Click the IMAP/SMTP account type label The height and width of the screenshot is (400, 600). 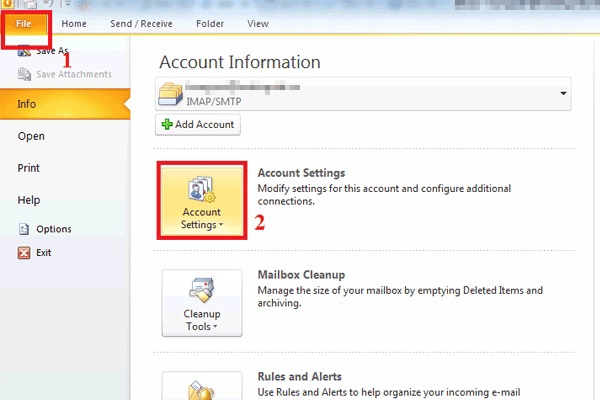tap(214, 101)
